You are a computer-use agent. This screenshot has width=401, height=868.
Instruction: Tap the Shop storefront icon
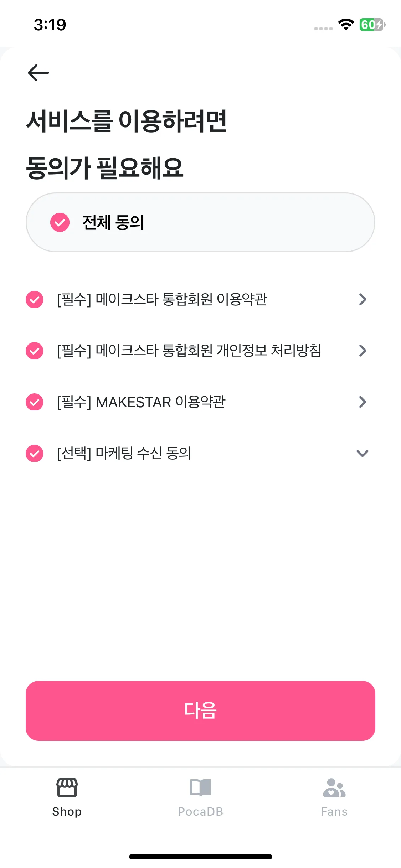tap(67, 787)
